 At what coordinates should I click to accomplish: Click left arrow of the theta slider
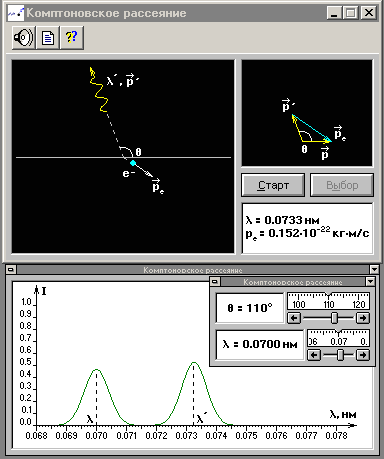coord(294,318)
